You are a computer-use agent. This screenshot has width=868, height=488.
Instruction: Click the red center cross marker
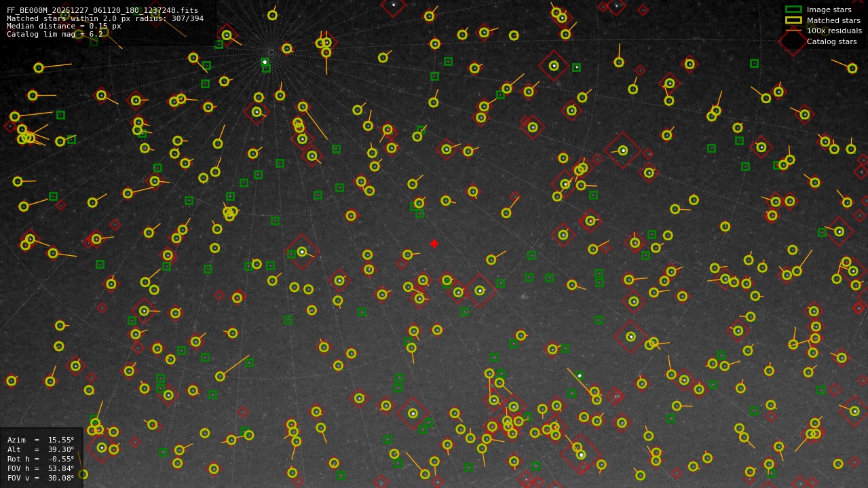click(434, 244)
